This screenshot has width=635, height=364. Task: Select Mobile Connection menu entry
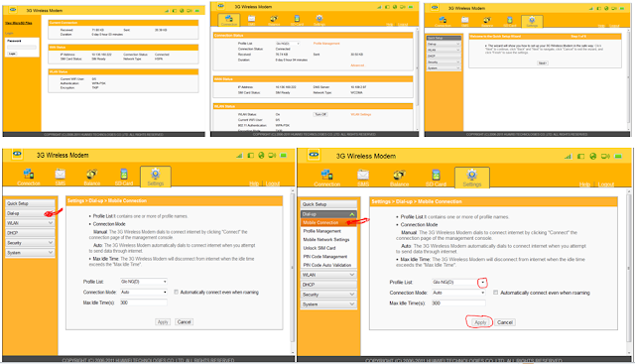coord(328,223)
